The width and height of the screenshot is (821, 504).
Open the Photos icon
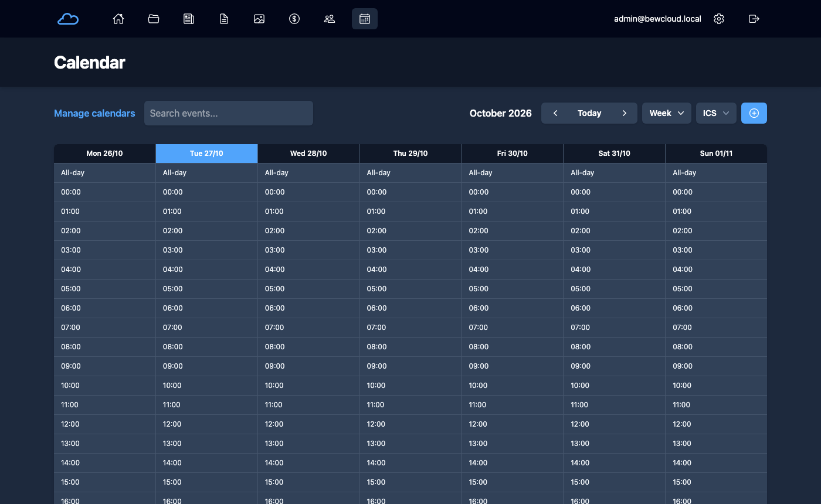click(259, 19)
